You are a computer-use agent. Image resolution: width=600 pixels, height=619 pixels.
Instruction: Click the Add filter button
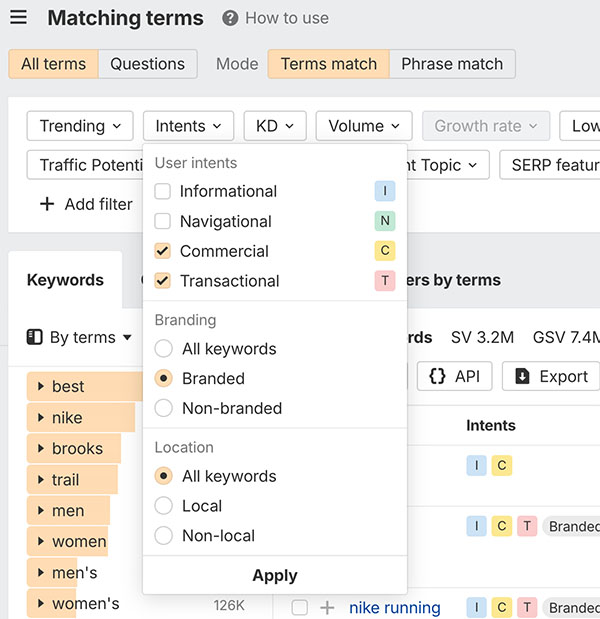[86, 204]
